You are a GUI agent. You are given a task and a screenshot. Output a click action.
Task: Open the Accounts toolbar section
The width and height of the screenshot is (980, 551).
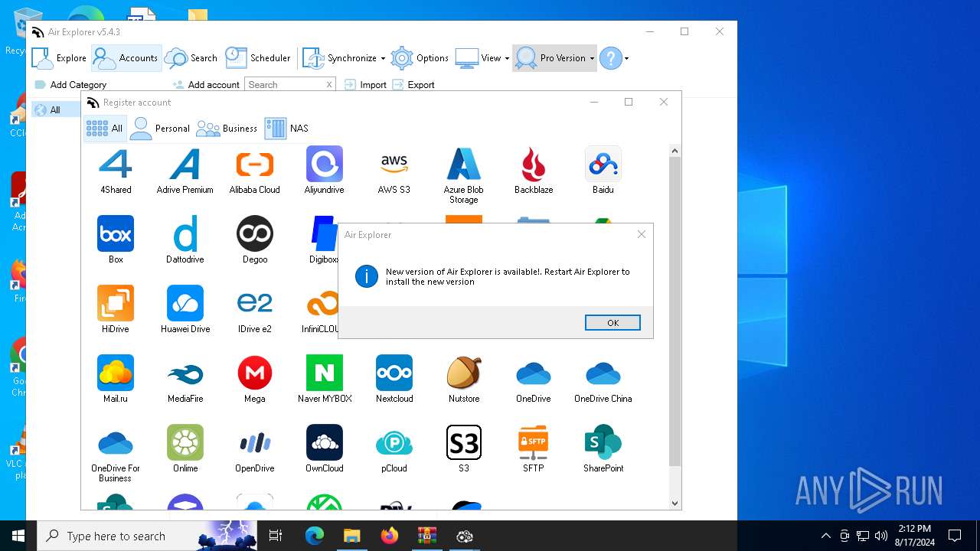pos(126,58)
